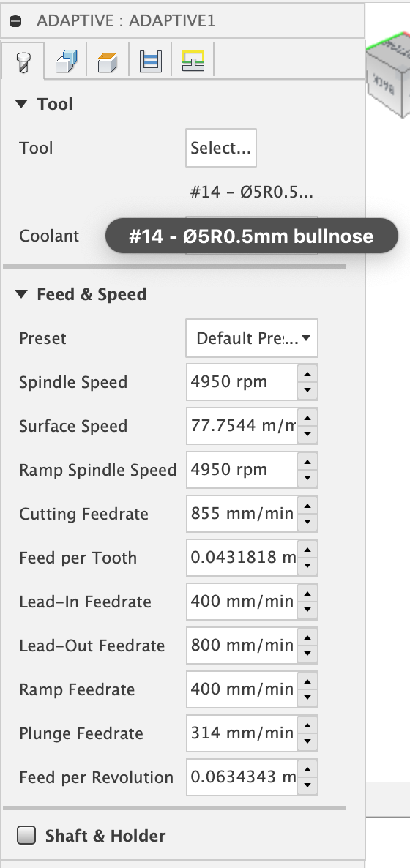Click the Lead-Out Feedrate input field

(242, 646)
